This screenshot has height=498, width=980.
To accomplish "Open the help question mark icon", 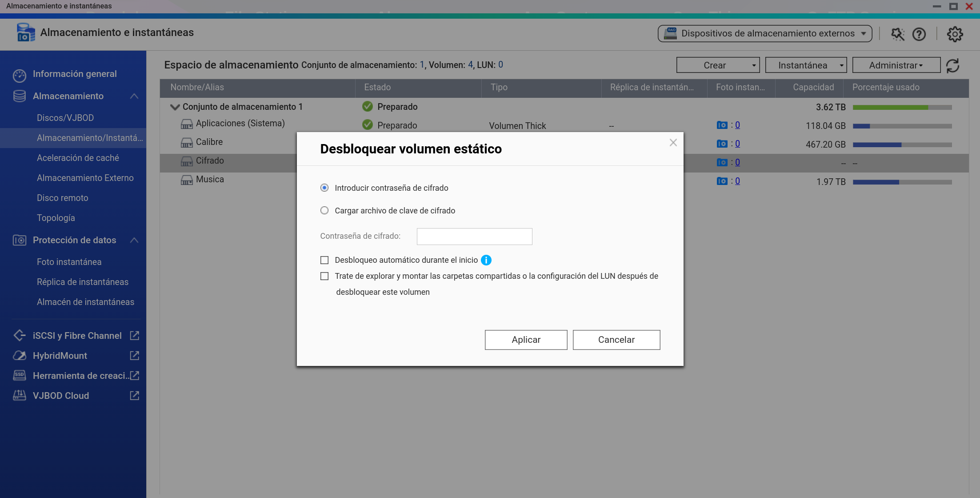I will click(x=919, y=34).
